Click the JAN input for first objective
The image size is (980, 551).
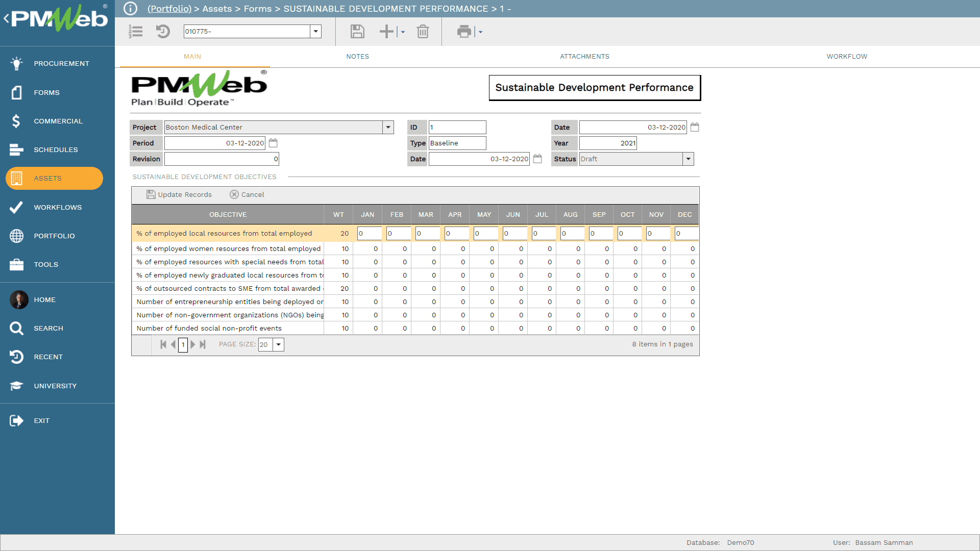[369, 234]
